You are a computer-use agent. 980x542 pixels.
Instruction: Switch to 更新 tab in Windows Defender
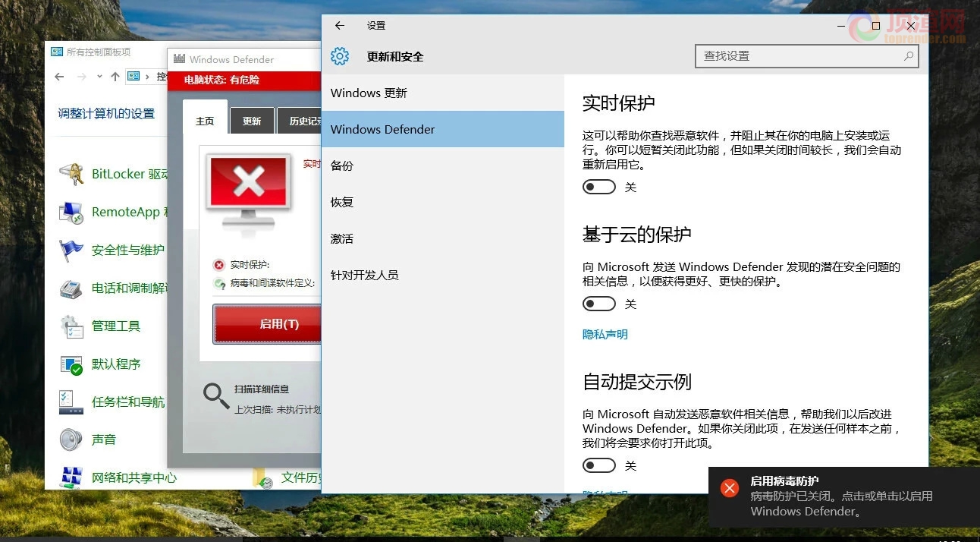[x=252, y=121]
